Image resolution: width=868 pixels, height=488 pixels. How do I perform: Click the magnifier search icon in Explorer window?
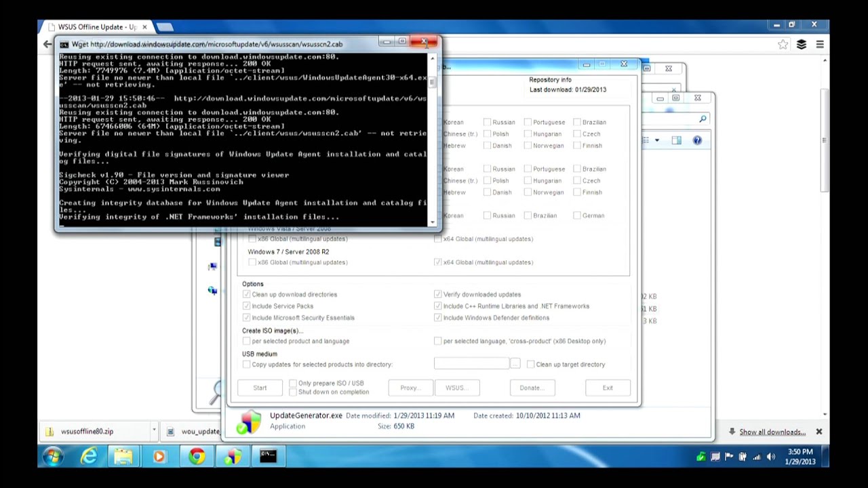coord(703,119)
